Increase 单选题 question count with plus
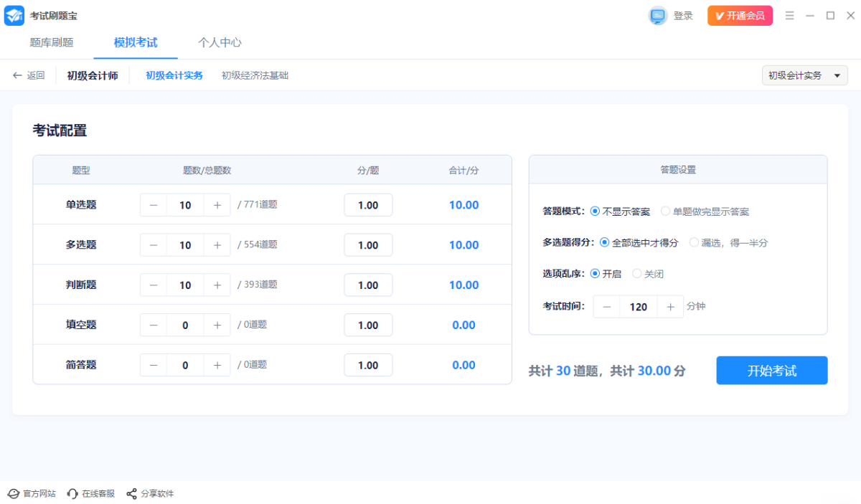This screenshot has width=861, height=504. 217,205
